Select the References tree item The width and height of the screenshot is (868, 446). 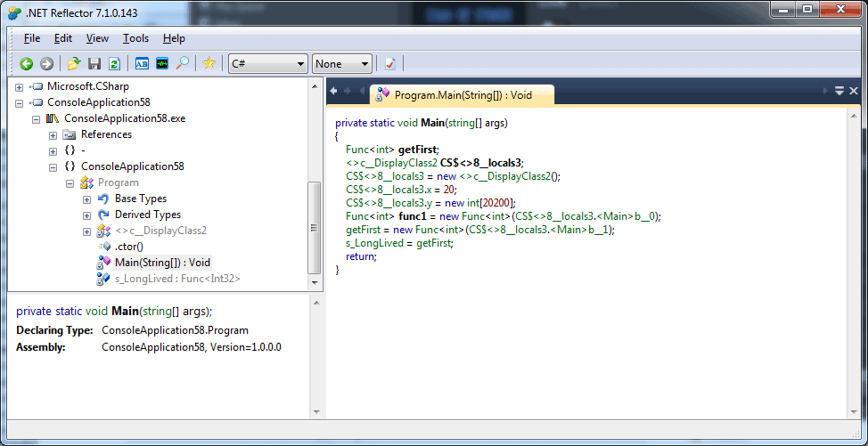click(106, 134)
